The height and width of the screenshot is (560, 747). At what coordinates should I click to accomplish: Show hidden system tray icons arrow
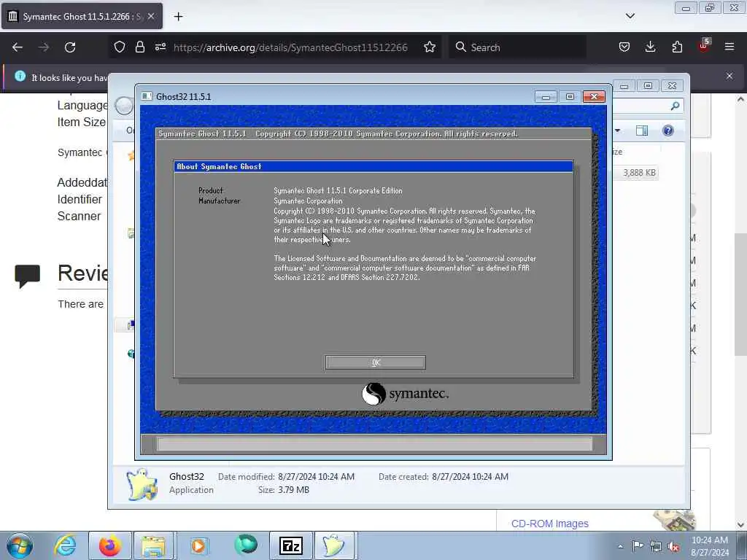point(620,546)
